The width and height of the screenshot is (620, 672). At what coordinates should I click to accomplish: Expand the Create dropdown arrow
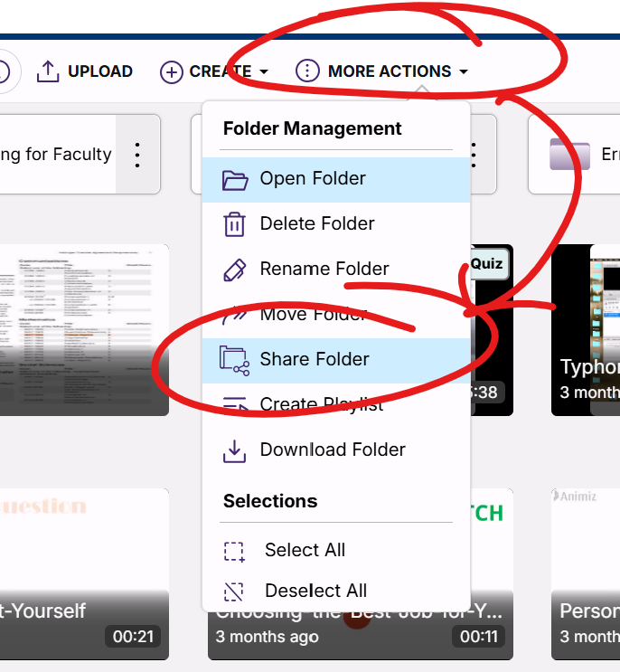click(x=264, y=71)
